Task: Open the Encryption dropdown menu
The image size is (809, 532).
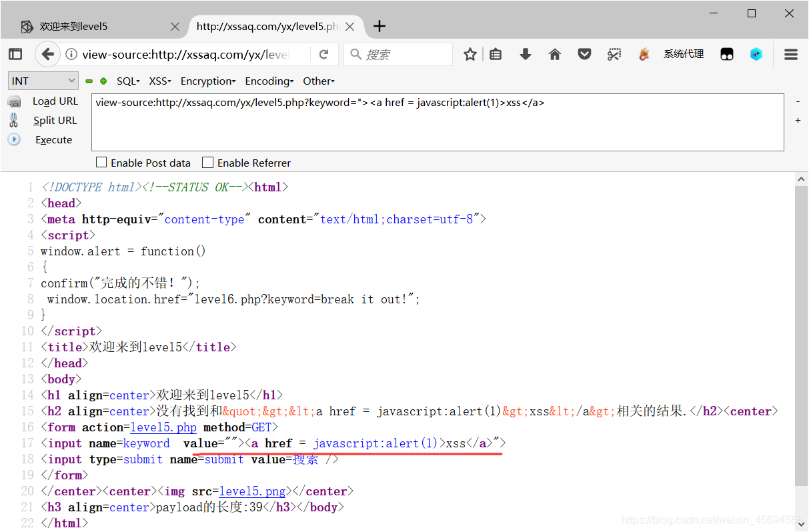Action: coord(208,81)
